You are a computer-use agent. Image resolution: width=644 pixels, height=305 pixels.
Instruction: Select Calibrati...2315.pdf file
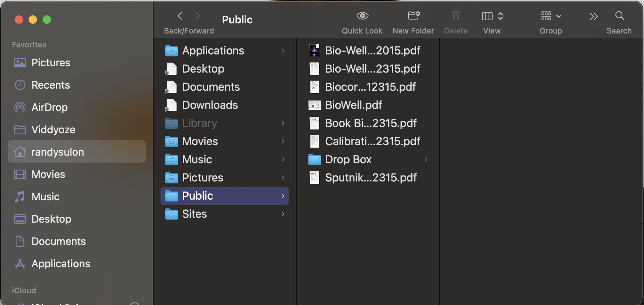[372, 141]
